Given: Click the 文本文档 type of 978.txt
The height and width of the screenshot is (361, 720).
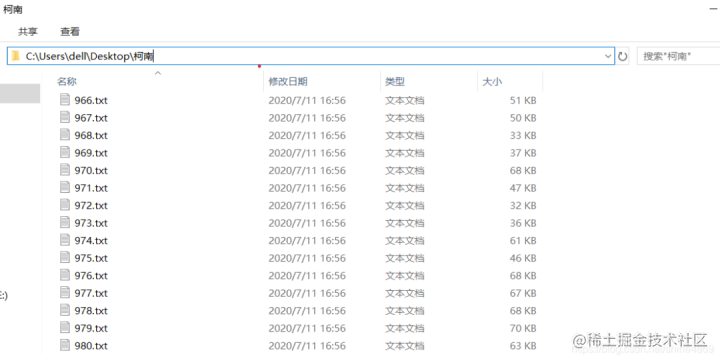Looking at the screenshot, I should point(405,310).
